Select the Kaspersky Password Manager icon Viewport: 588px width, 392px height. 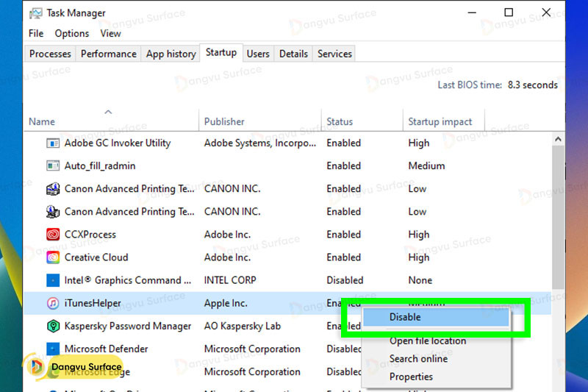[x=53, y=326]
